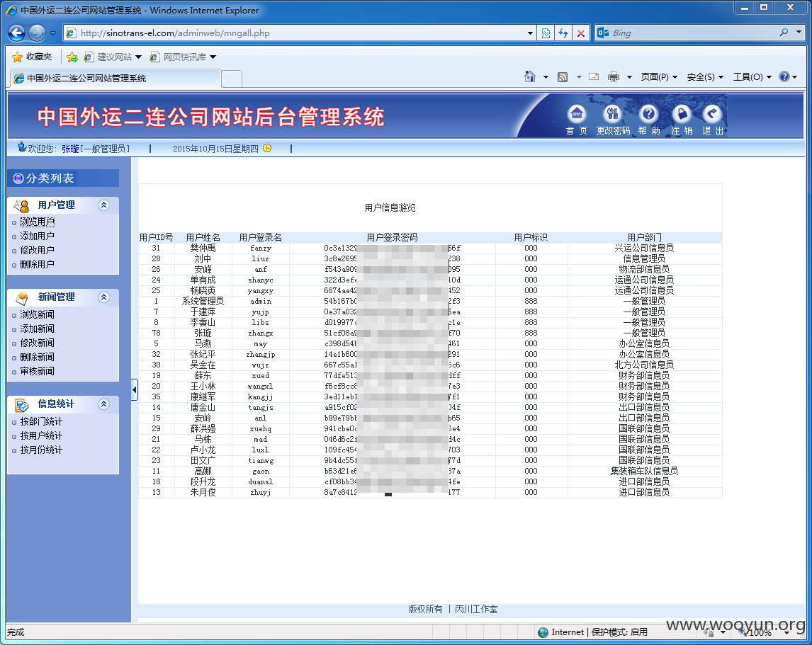812x645 pixels.
Task: Click add to favorites bar star icon
Action: pos(72,57)
